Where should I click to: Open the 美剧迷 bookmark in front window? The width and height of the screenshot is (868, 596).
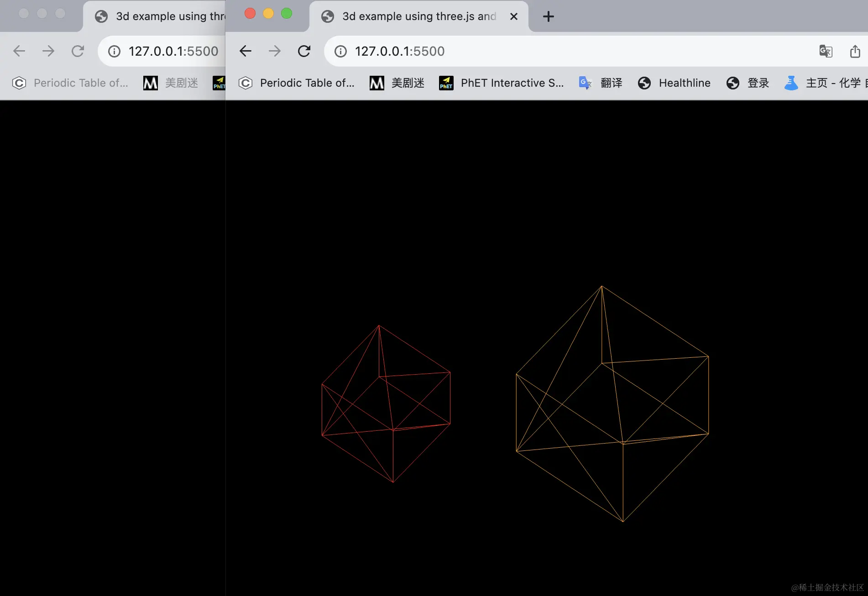pos(397,83)
